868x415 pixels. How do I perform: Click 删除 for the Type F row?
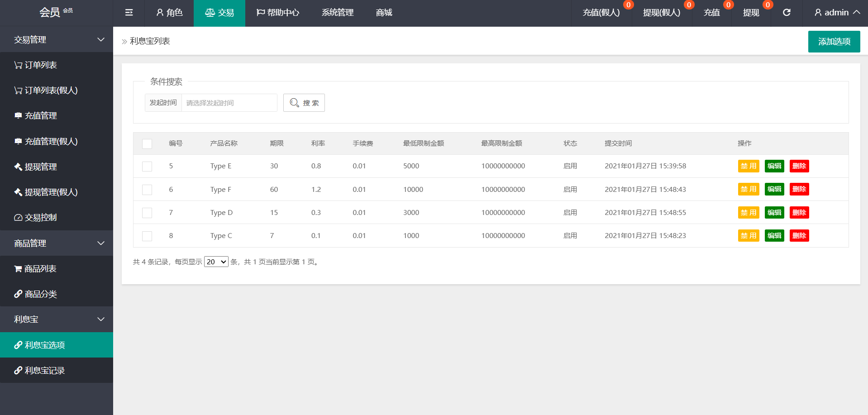point(799,189)
